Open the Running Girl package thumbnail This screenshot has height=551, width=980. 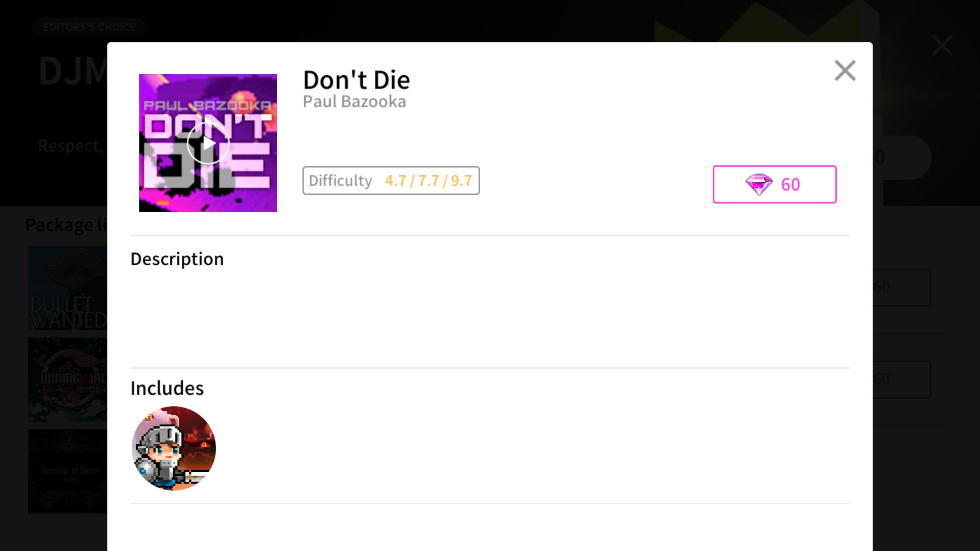coord(68,380)
